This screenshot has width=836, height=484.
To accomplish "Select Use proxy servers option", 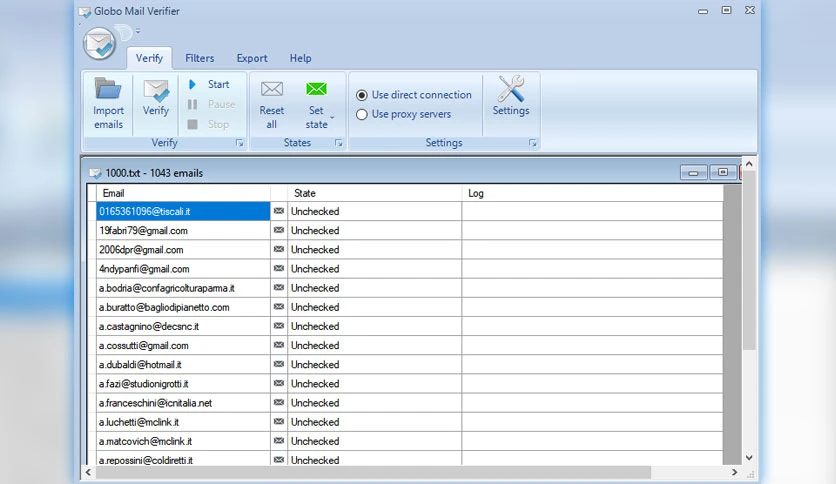I will 404,114.
